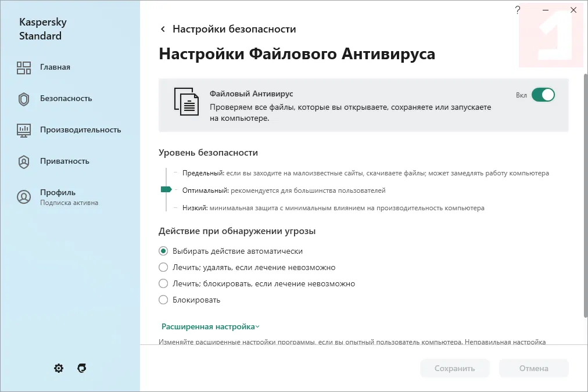The image size is (588, 392).
Task: Open Производительность menu item
Action: click(x=81, y=130)
